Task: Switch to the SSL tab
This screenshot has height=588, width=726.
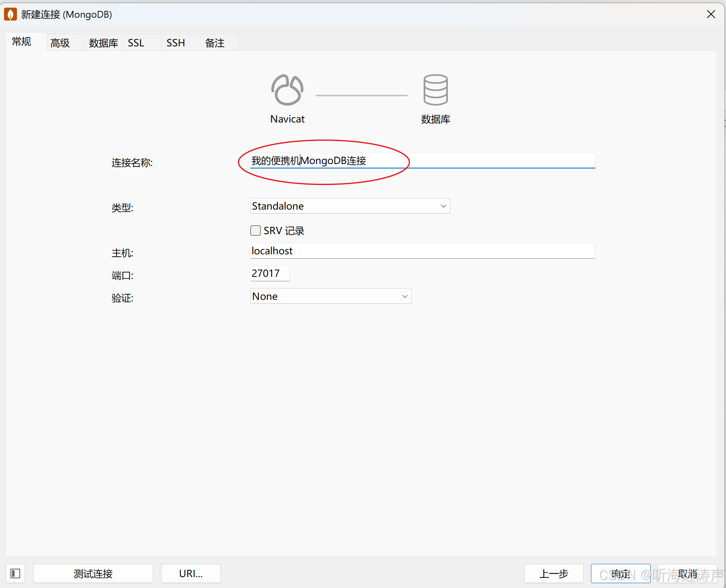Action: tap(136, 42)
